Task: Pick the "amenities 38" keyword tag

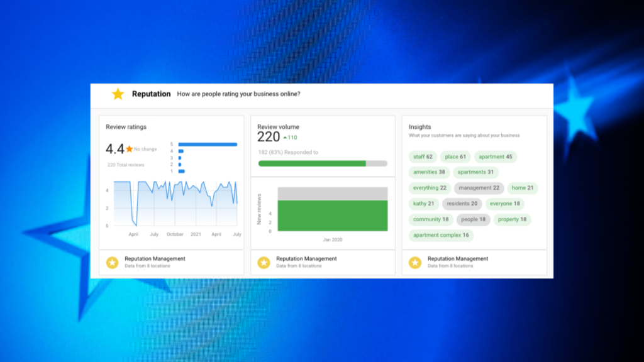Action: pyautogui.click(x=429, y=172)
